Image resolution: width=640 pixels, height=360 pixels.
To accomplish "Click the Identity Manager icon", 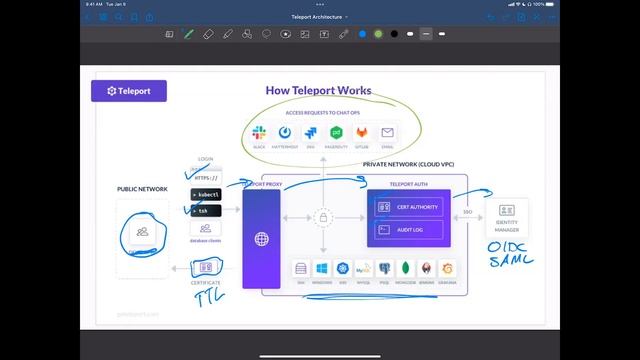I will point(507,211).
